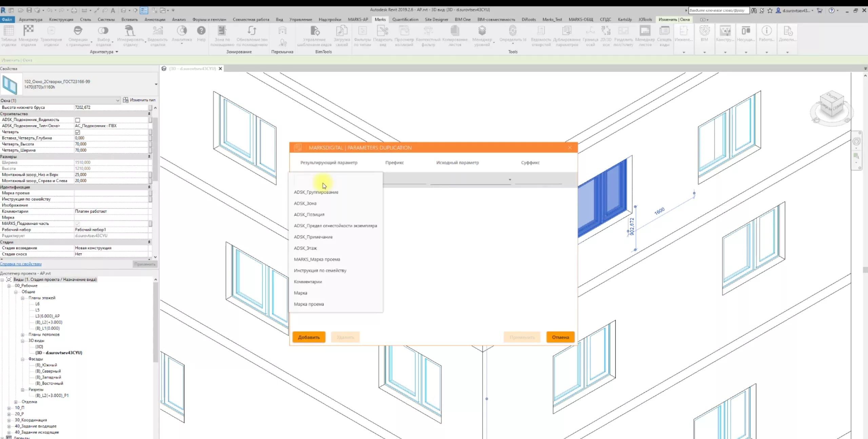868x439 pixels.
Task: Open Изменить тип type editor
Action: point(139,100)
